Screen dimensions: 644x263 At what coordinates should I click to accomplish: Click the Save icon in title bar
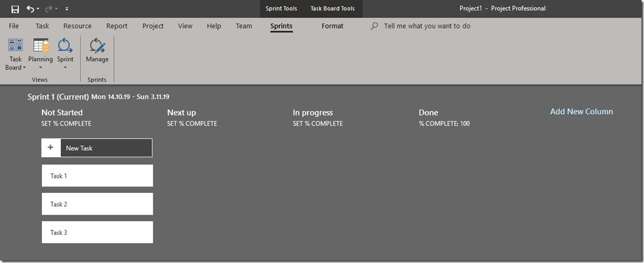(x=15, y=9)
